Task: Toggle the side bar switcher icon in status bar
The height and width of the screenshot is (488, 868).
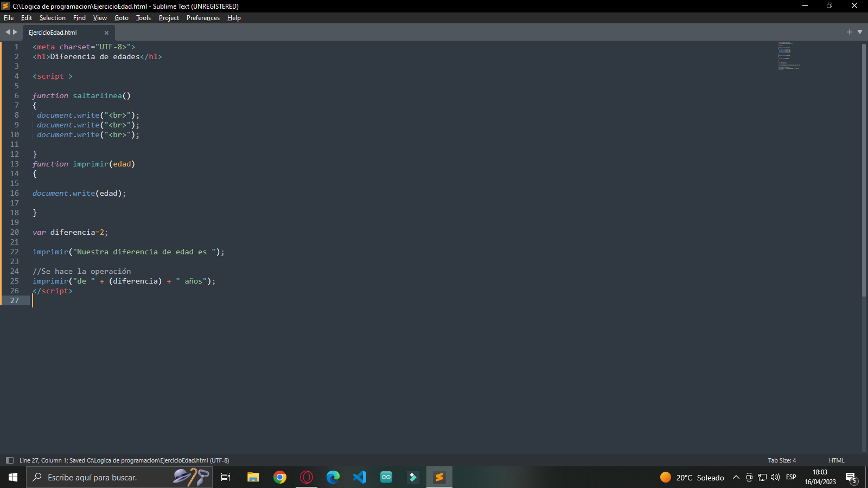Action: click(9, 460)
